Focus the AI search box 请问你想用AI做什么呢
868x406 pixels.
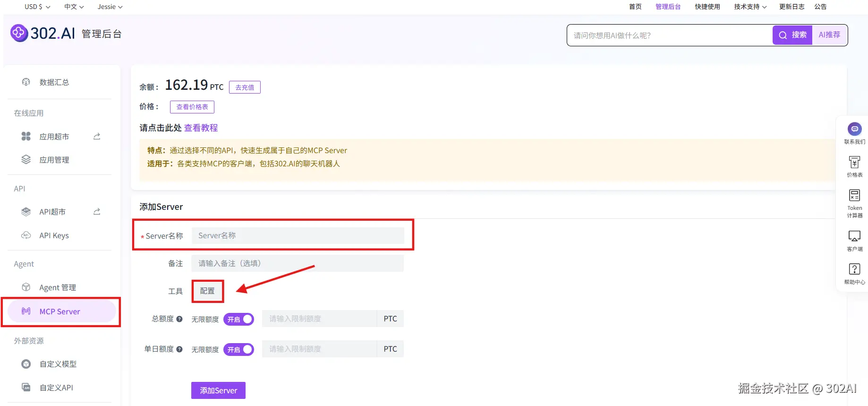[x=670, y=35]
